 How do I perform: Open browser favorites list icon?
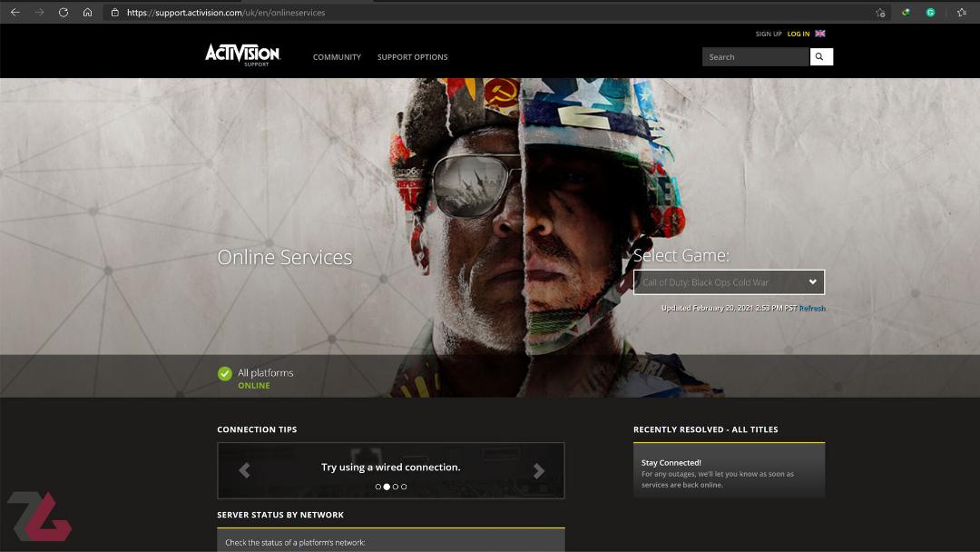coord(962,13)
